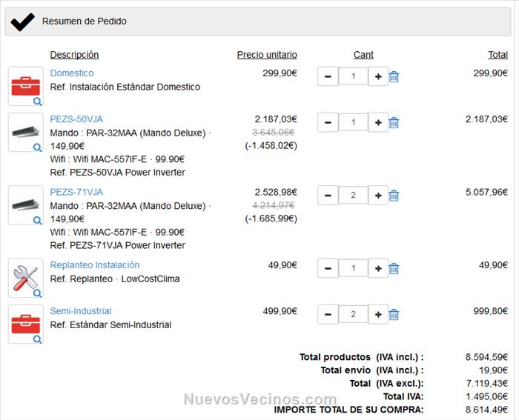Increase PEZS-71VJA quantity with plus button
Image resolution: width=519 pixels, height=420 pixels.
coord(378,196)
